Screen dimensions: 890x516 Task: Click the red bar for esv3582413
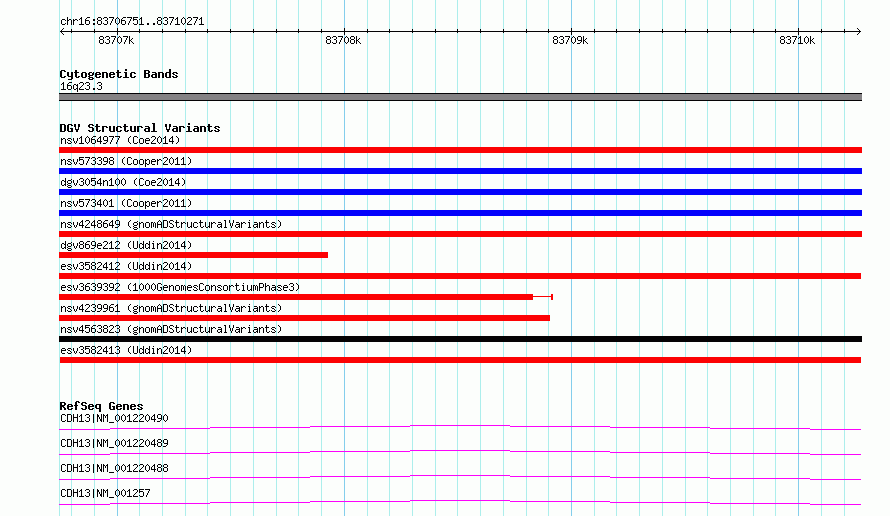coord(460,360)
